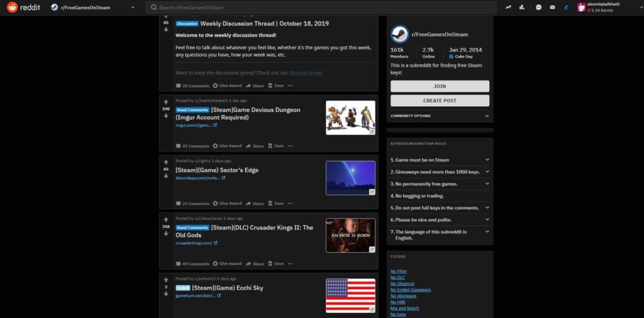Open the Reddit home logo

point(23,8)
